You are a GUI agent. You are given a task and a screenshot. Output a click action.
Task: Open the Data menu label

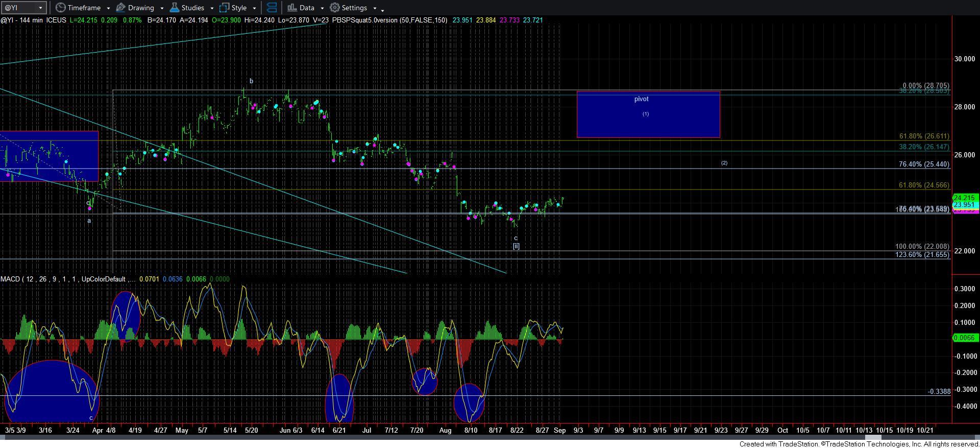click(307, 8)
